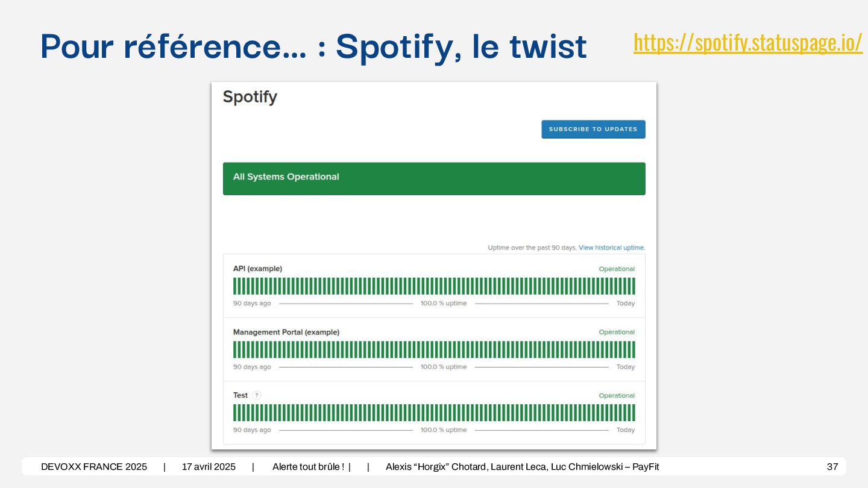This screenshot has width=868, height=488.
Task: Click DEVOXX FRANCE 2025 in footer
Action: (x=94, y=467)
